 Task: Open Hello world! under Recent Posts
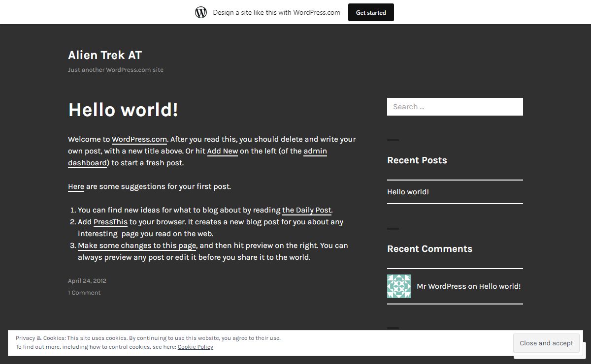408,192
